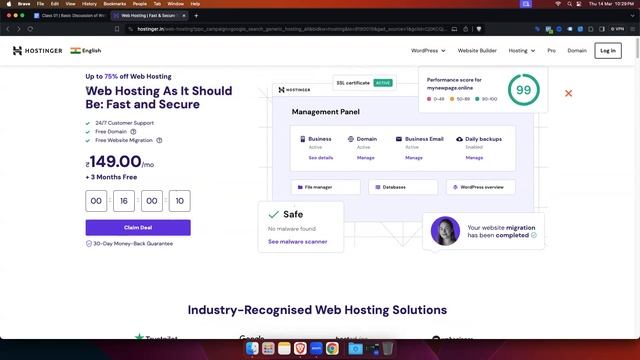Open Finder from the dock
This screenshot has width=640, height=360.
pyautogui.click(x=252, y=349)
